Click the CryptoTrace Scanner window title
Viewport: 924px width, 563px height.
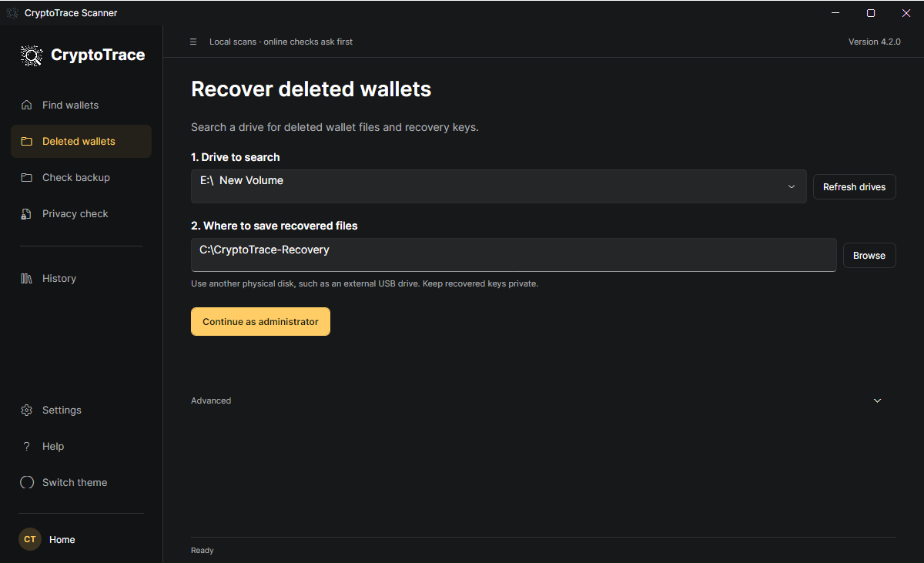point(71,13)
